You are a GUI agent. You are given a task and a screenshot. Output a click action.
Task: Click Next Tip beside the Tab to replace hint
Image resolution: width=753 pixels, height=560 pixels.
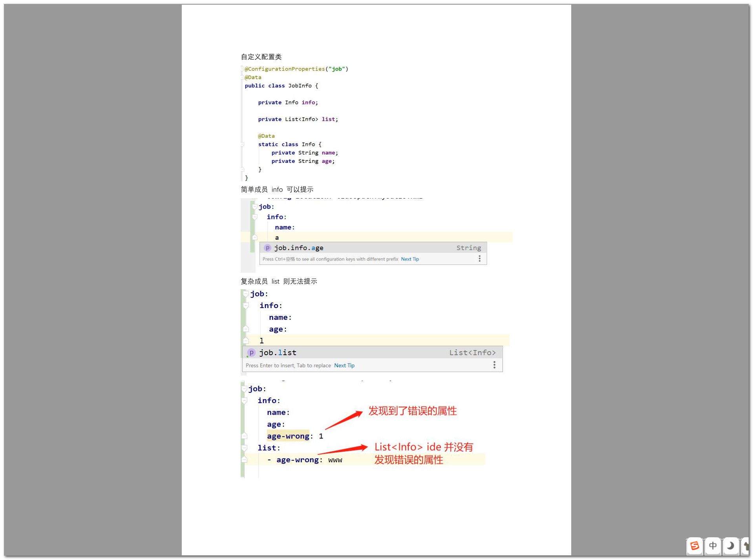tap(344, 365)
